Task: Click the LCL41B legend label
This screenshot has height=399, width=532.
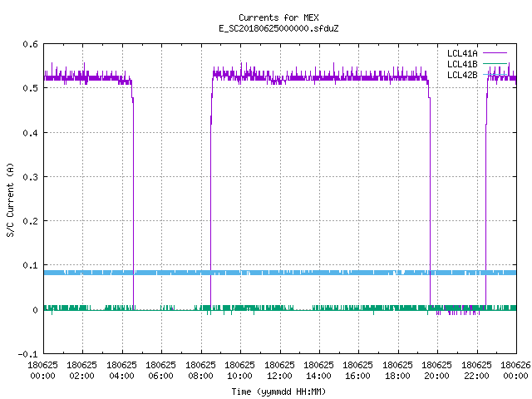Action: (x=462, y=64)
